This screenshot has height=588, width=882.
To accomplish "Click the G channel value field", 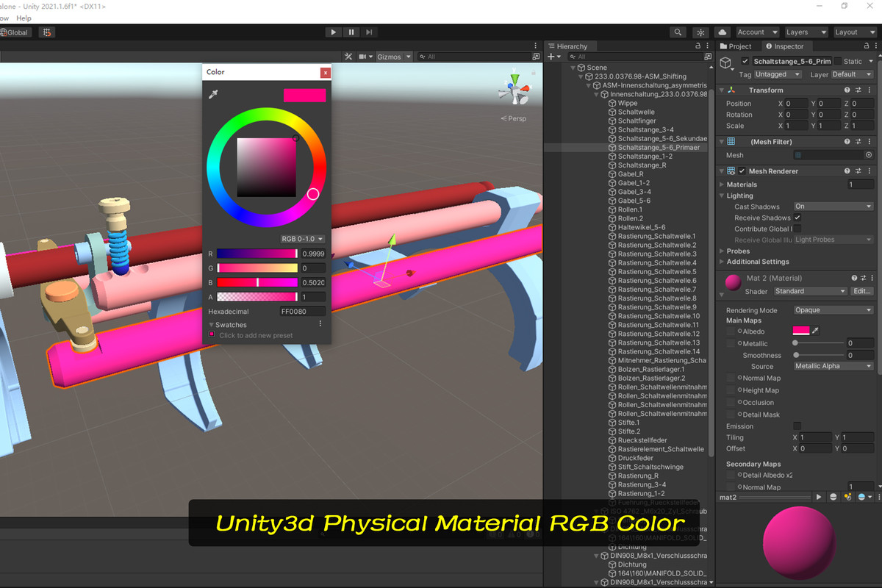I will click(313, 268).
